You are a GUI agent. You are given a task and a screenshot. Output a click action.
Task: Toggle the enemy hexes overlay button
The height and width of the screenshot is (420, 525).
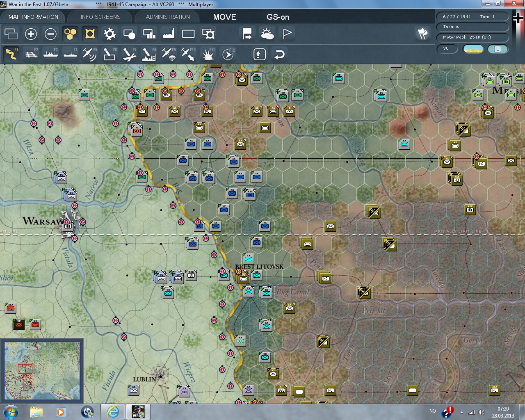click(x=90, y=34)
